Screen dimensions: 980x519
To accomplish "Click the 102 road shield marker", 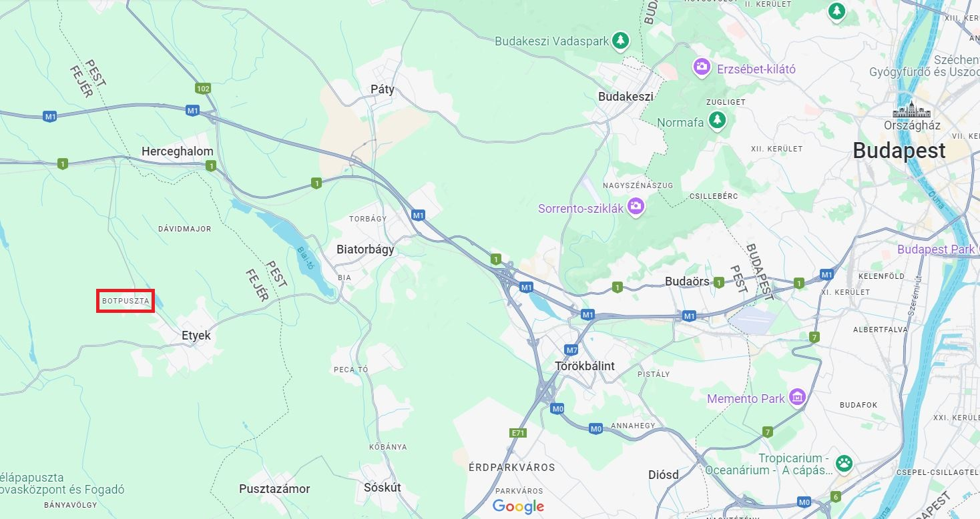I will (204, 88).
